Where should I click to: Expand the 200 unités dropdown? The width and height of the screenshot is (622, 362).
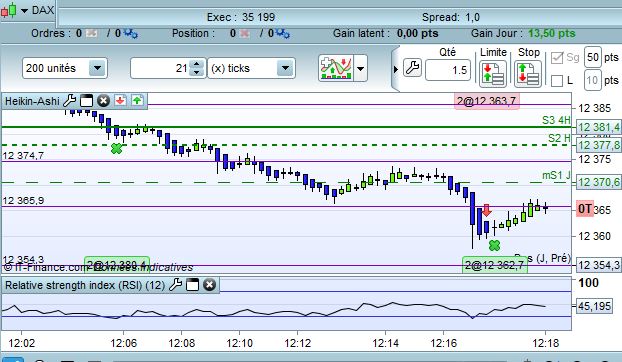click(98, 68)
